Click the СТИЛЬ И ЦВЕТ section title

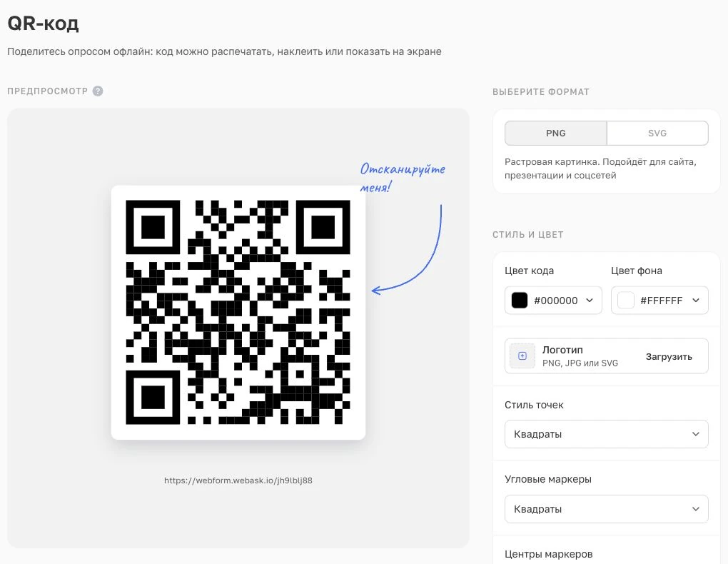tap(528, 235)
